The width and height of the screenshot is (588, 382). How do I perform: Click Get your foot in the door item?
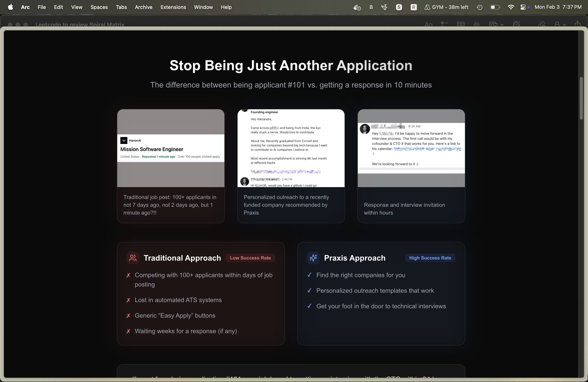tap(381, 306)
